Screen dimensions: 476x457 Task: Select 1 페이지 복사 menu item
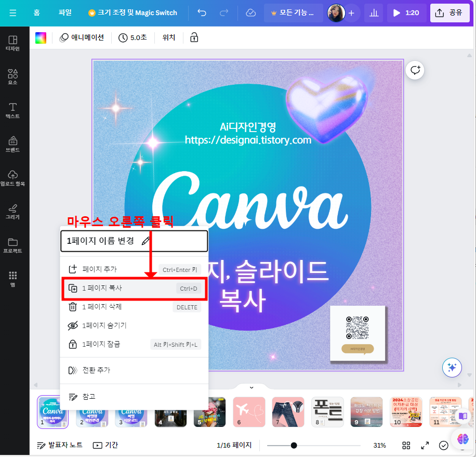coord(134,288)
